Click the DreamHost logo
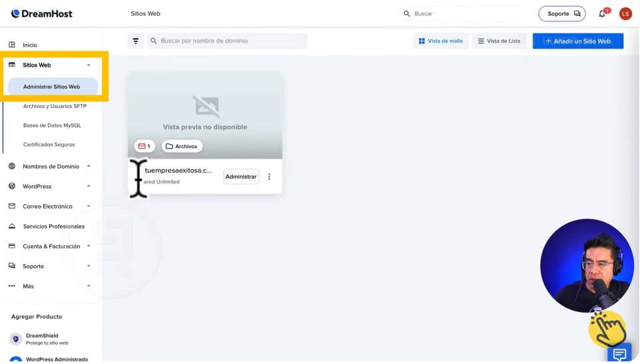 41,13
